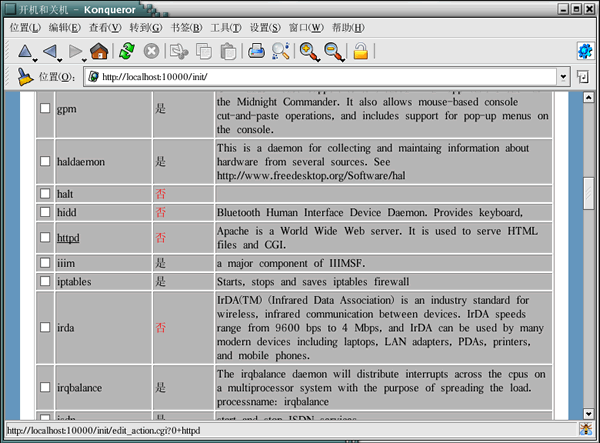
Task: Click the status bar bug icon
Action: coord(585,429)
